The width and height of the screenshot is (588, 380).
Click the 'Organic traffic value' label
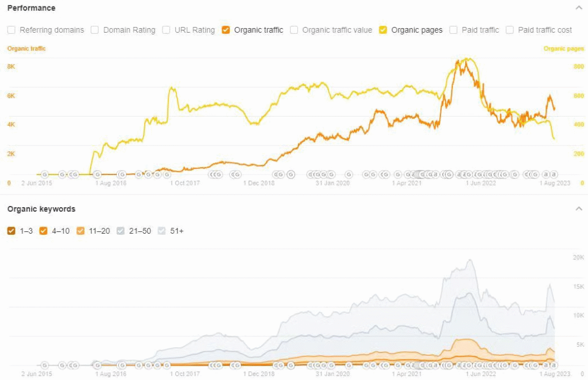coord(337,30)
